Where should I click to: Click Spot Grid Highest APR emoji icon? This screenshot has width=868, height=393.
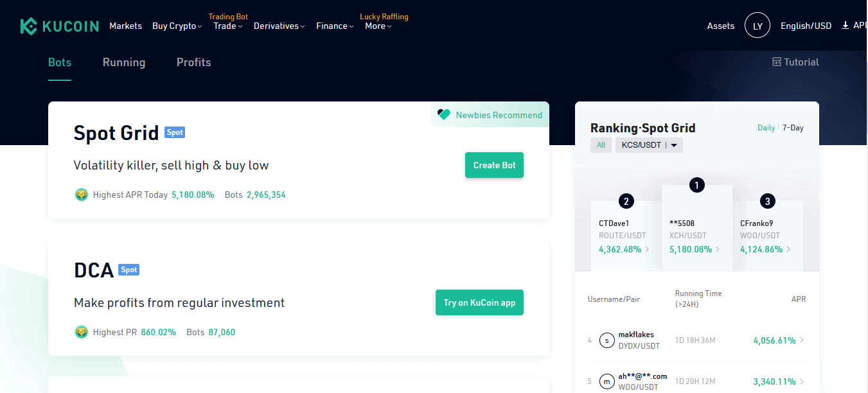tap(81, 195)
